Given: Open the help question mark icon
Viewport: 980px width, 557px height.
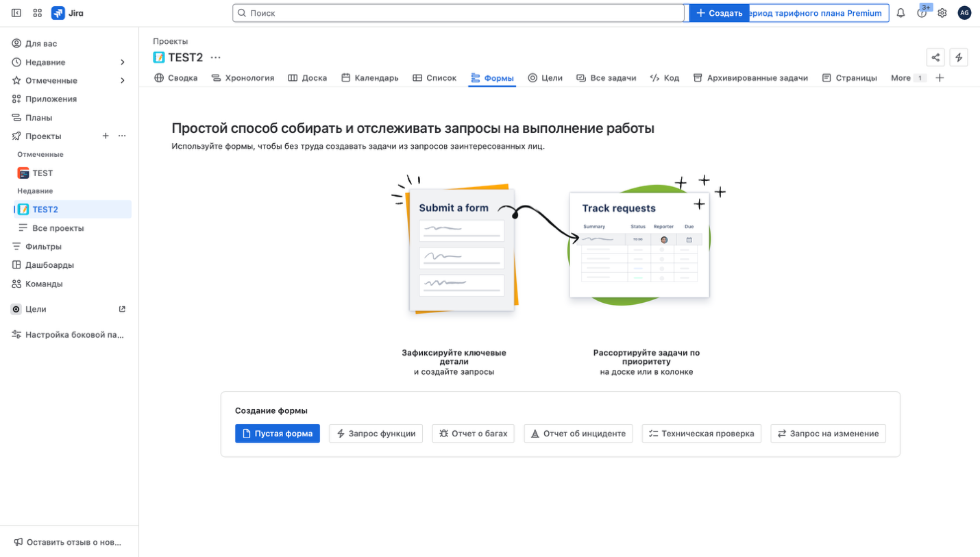Looking at the screenshot, I should click(x=922, y=13).
